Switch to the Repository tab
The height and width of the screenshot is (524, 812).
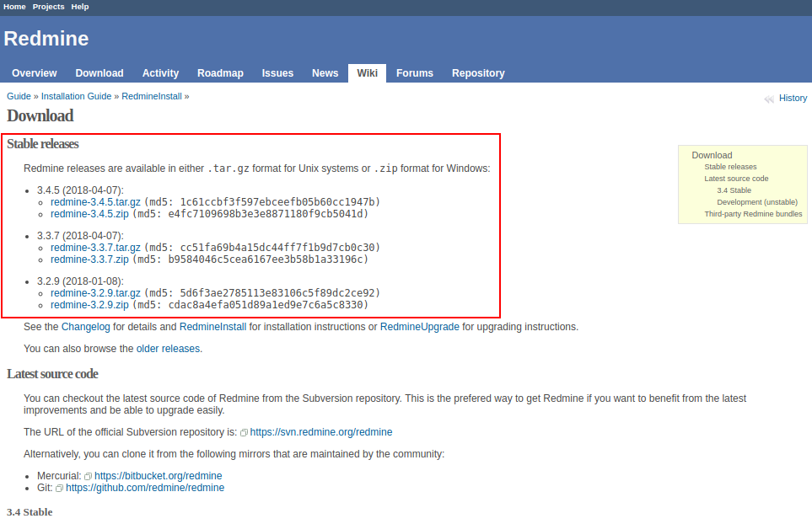pos(478,73)
